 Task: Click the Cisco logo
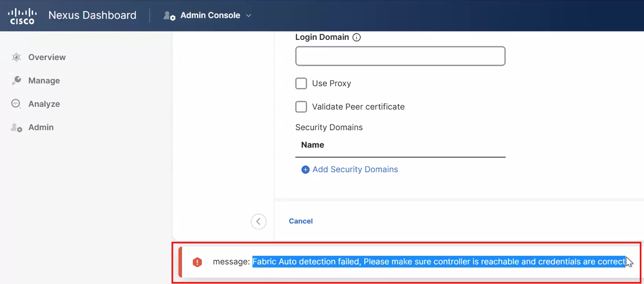point(22,16)
